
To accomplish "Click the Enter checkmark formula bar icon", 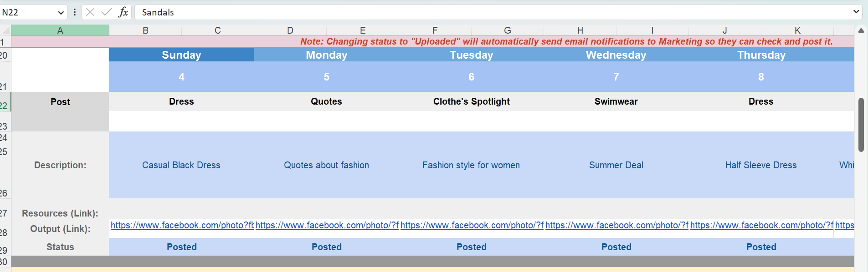I will tap(106, 12).
